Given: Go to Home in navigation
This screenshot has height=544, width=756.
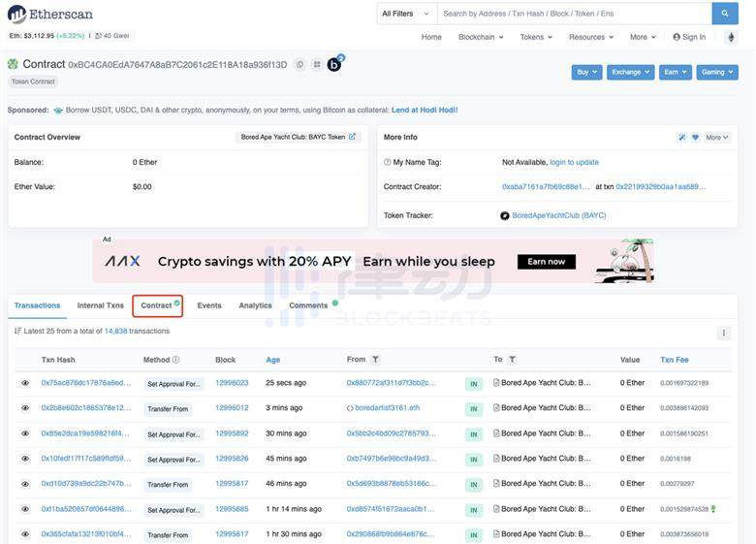Looking at the screenshot, I should point(431,37).
